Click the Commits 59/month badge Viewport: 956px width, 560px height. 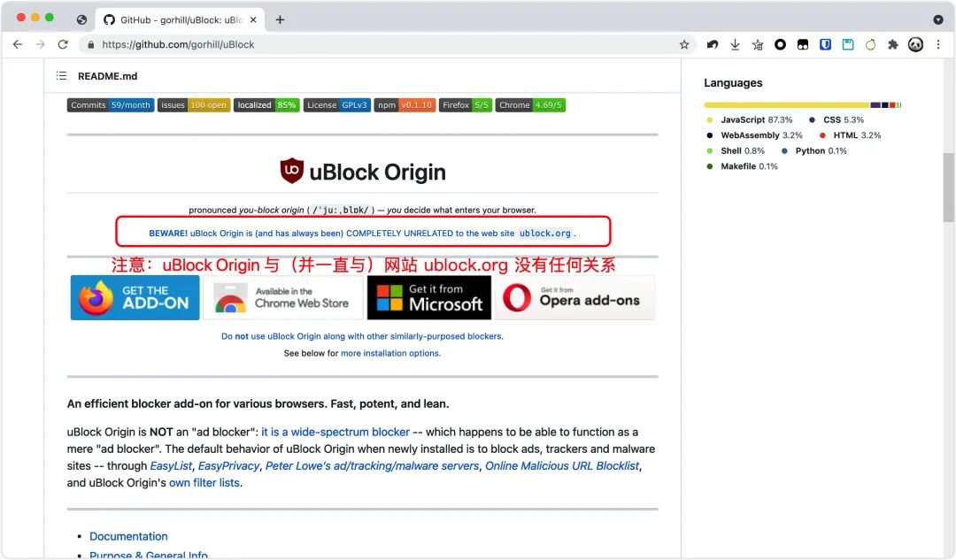click(111, 104)
